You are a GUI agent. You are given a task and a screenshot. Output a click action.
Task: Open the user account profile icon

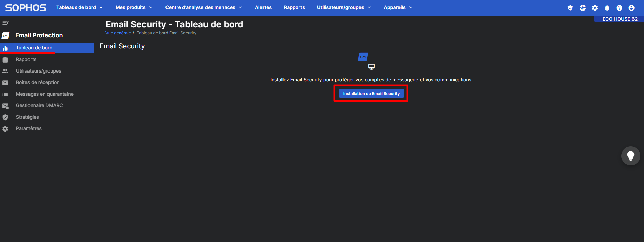[x=631, y=8]
